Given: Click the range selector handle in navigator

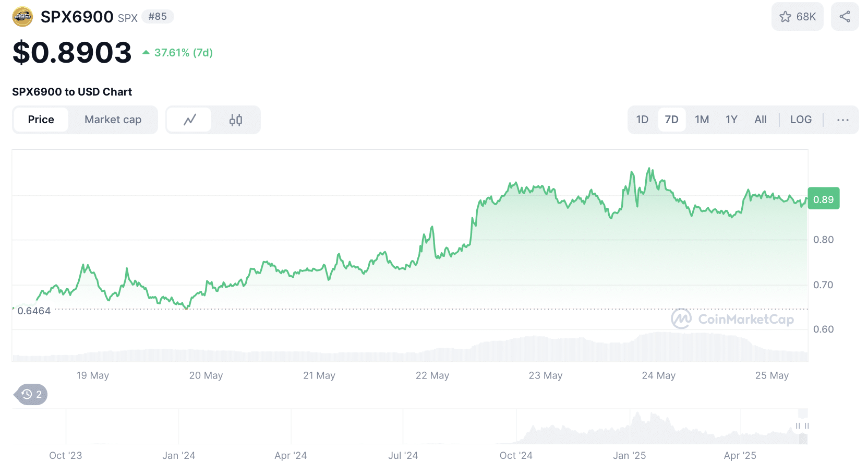Looking at the screenshot, I should tap(798, 426).
